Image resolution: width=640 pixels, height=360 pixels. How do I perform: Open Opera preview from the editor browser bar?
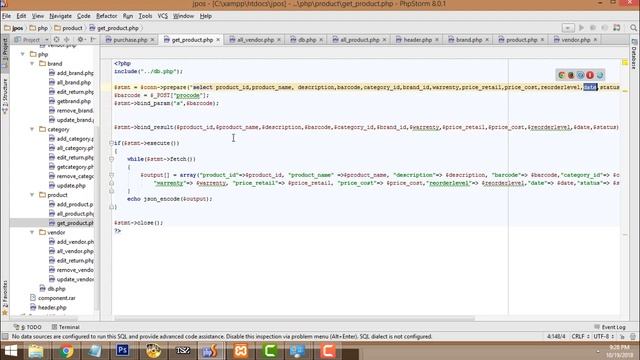pos(590,75)
